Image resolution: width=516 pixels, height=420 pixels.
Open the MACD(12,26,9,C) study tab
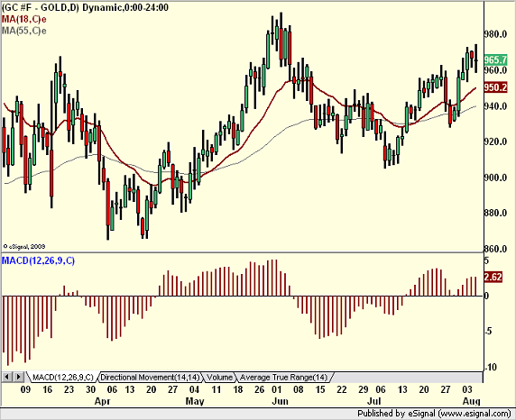click(x=62, y=378)
